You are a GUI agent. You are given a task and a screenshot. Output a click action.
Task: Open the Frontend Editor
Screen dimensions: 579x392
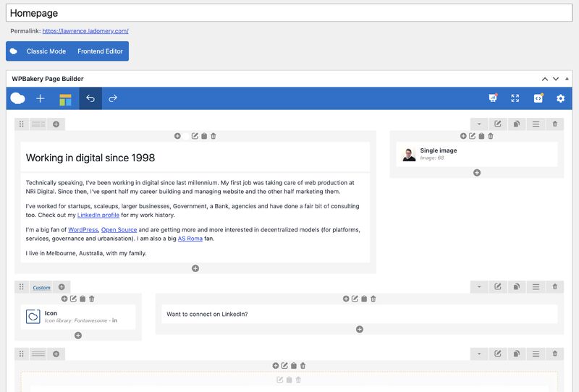100,51
